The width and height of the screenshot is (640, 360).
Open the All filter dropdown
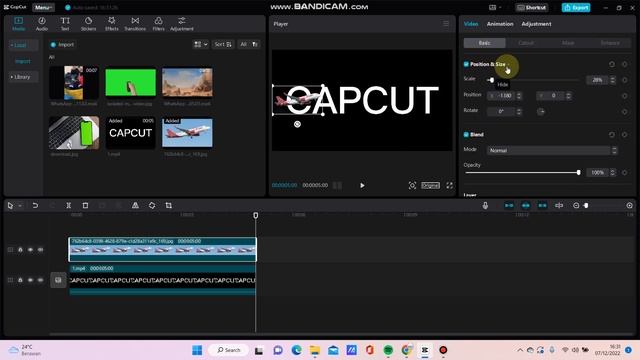point(249,44)
